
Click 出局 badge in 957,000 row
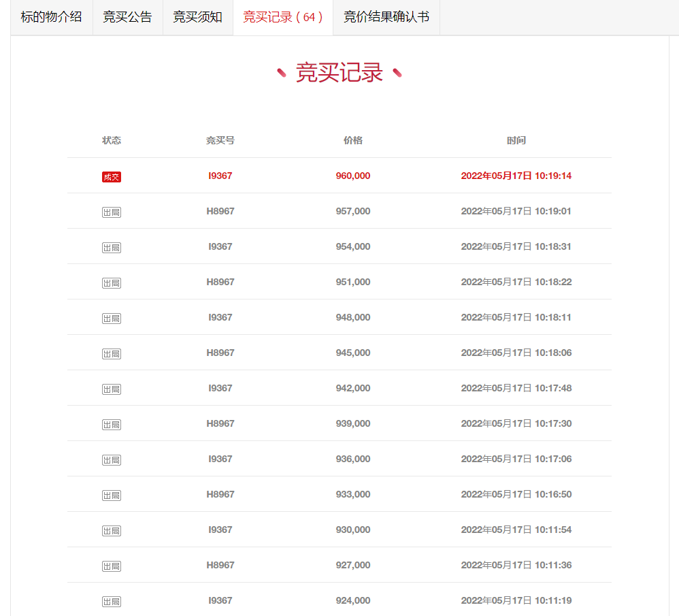coord(112,212)
